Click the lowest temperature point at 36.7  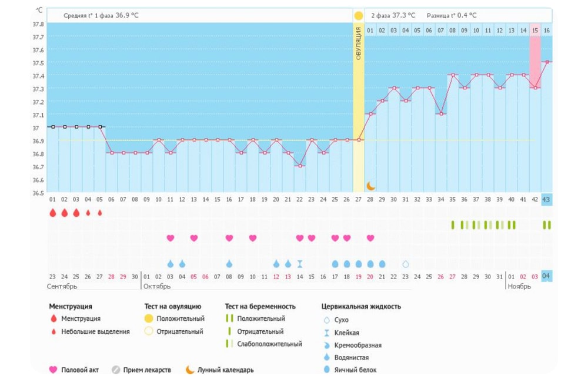pyautogui.click(x=300, y=166)
